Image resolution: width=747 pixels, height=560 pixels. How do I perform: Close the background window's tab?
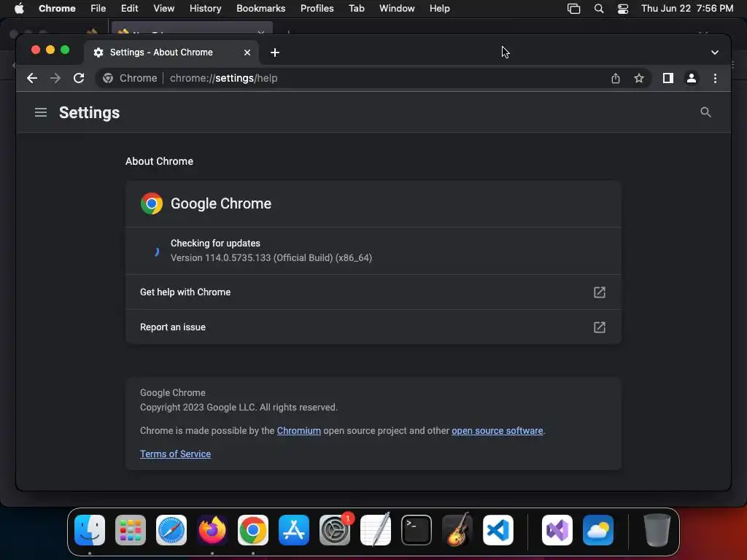point(261,33)
